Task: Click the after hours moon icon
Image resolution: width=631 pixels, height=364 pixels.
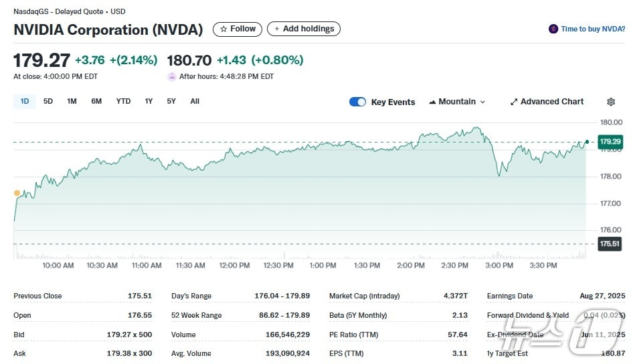Action: click(172, 76)
